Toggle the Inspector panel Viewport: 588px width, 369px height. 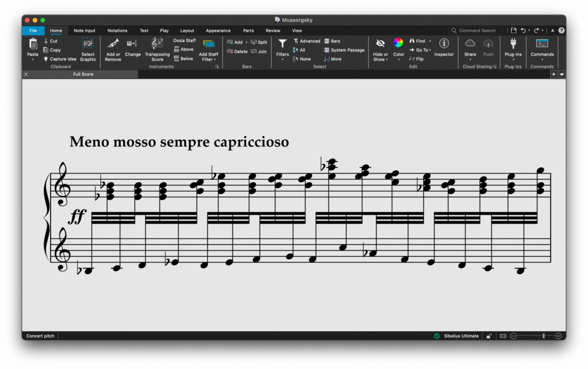444,48
